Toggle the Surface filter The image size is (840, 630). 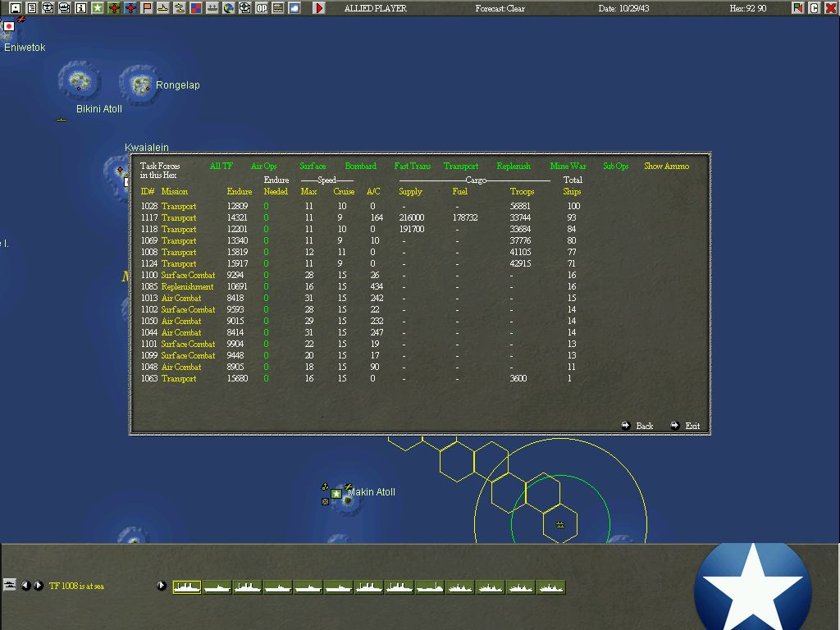point(313,166)
